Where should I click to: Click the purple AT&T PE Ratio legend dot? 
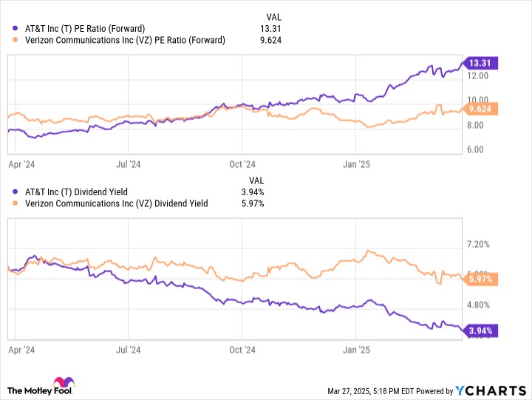click(x=15, y=29)
